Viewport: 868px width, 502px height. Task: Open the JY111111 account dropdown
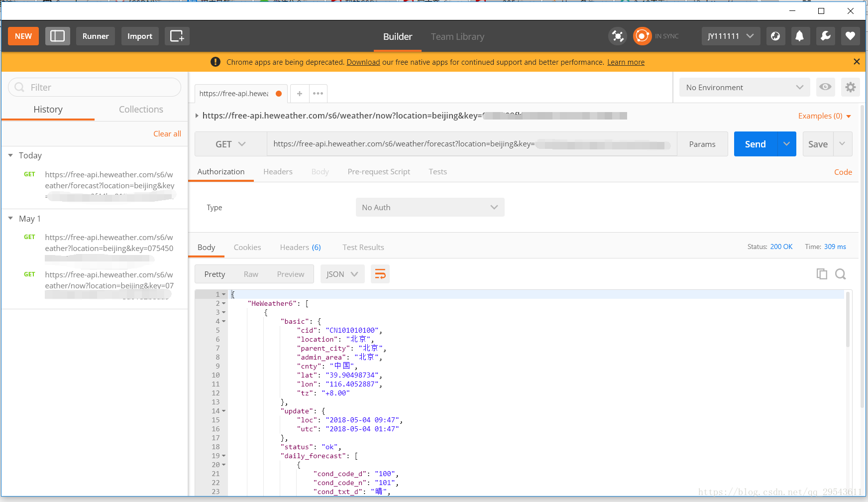pos(731,36)
